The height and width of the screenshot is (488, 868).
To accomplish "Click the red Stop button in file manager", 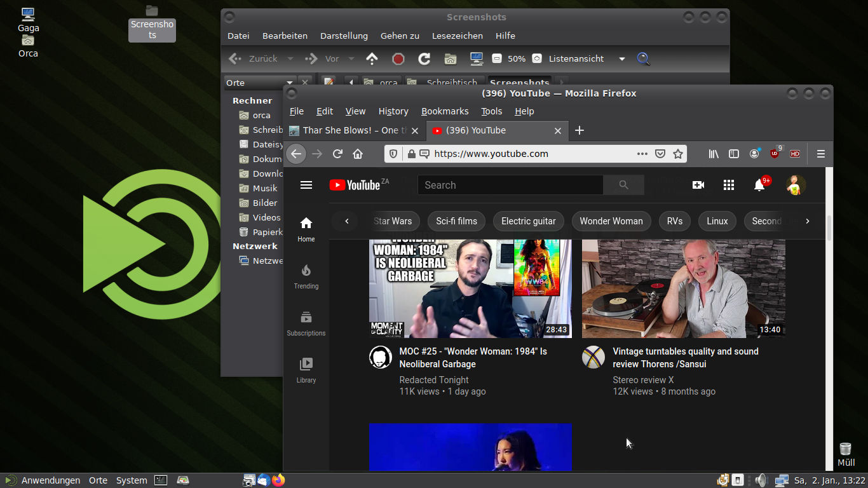I will 398,58.
